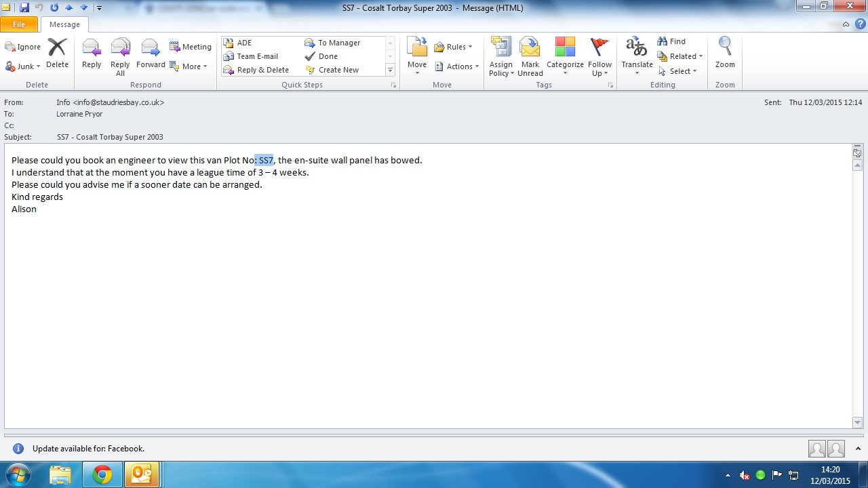Screen dimensions: 868x488
Task: Reply All to this message
Action: [x=120, y=57]
